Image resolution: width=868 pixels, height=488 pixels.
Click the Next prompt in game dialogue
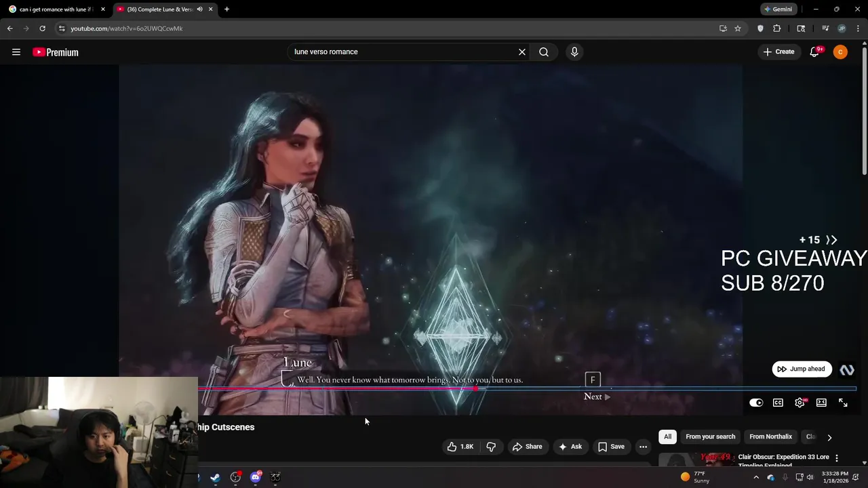(x=597, y=396)
